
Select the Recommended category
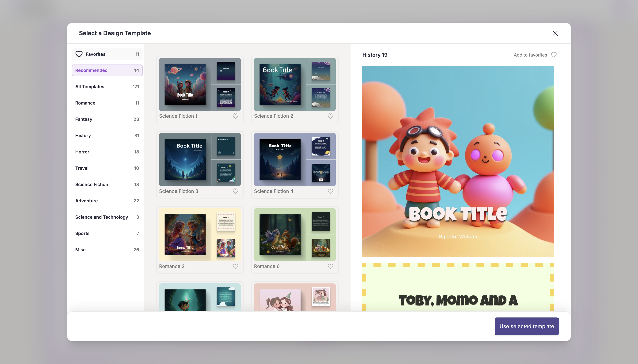pos(107,70)
